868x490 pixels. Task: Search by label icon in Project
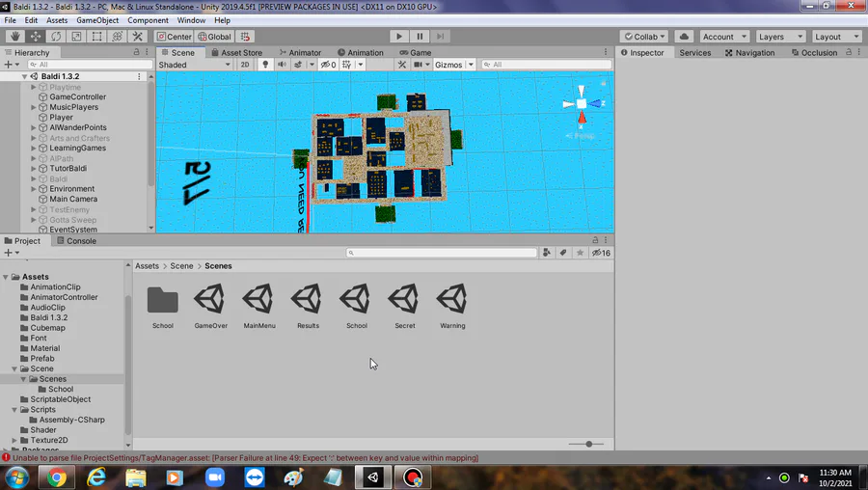point(563,253)
